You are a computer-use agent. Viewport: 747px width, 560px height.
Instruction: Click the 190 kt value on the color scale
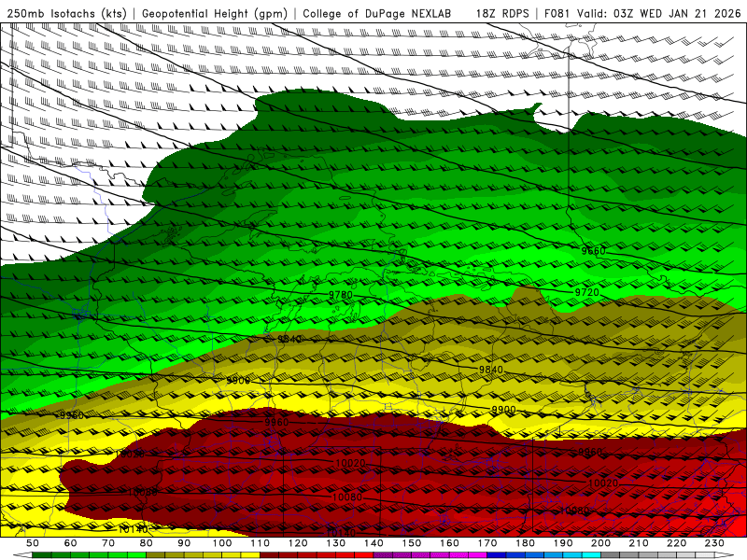pos(563,543)
